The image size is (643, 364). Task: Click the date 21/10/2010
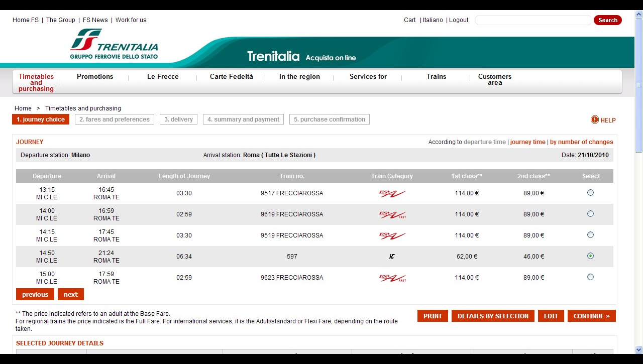(593, 155)
